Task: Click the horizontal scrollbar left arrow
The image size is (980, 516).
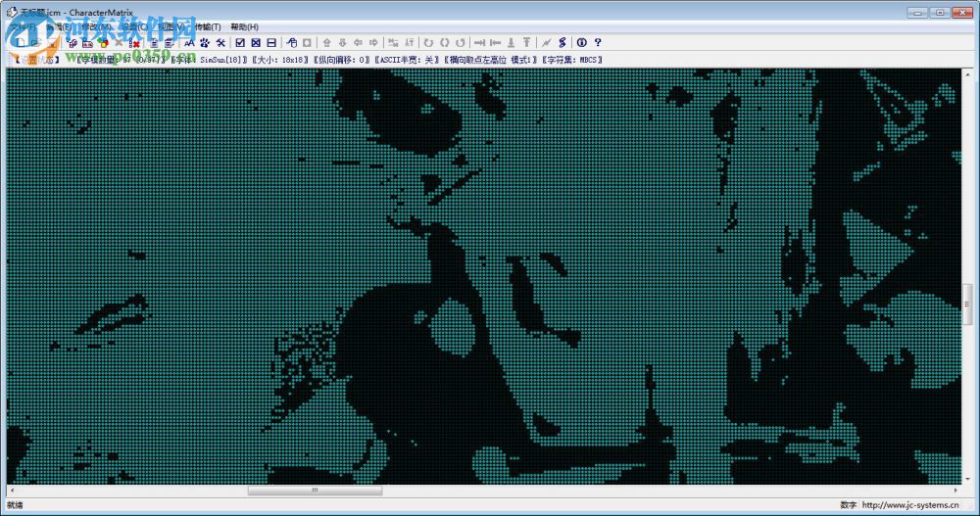Action: coord(12,491)
